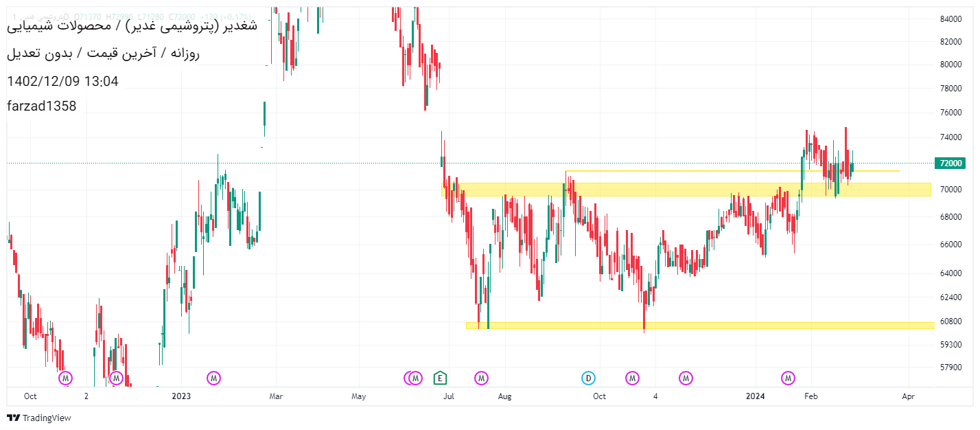Click the 84000 price axis label
The width and height of the screenshot is (980, 430).
click(950, 19)
